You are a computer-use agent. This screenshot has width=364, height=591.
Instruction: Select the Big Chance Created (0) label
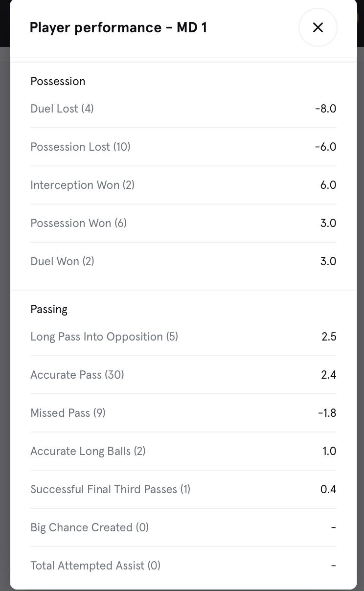tap(90, 527)
